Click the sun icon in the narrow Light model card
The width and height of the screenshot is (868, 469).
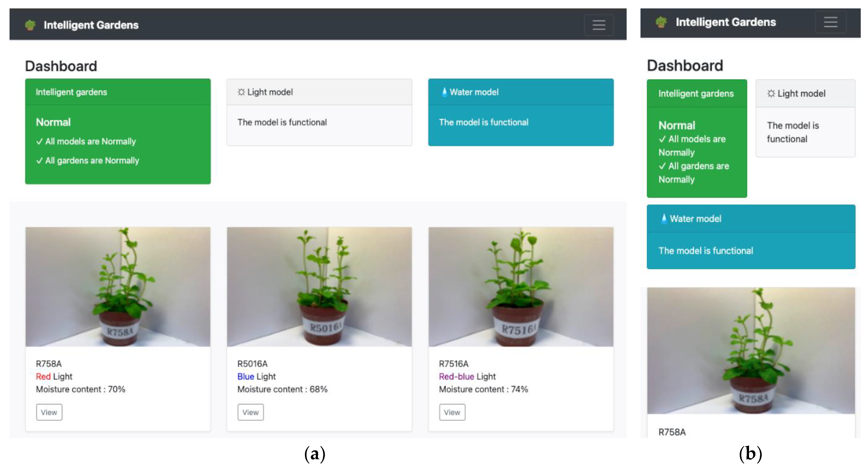click(771, 93)
